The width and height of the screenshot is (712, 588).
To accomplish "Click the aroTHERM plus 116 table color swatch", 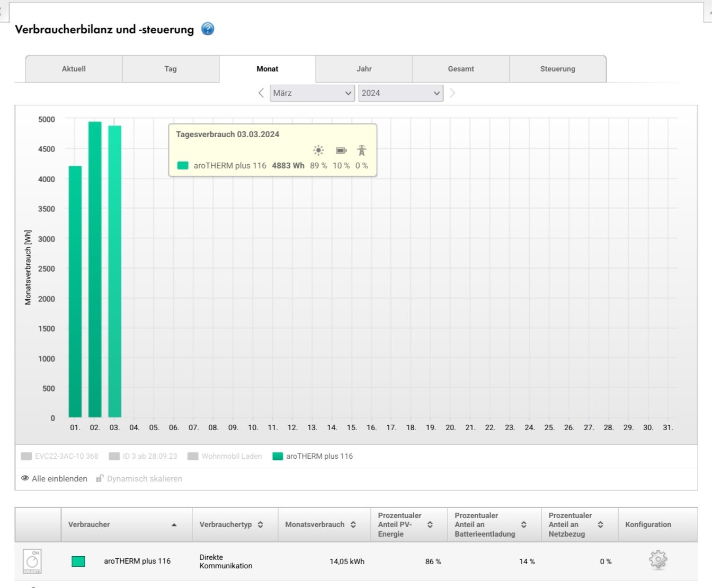I will click(x=78, y=561).
